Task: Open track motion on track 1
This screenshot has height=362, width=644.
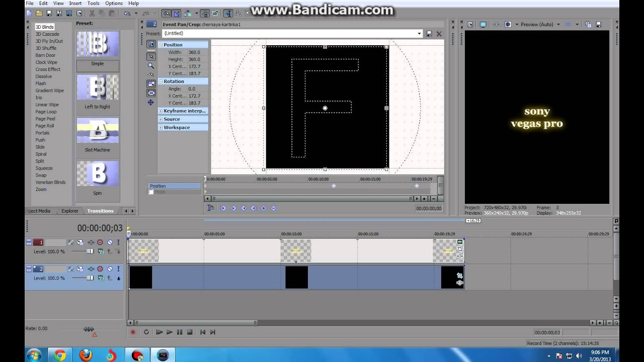Action: tap(80, 242)
